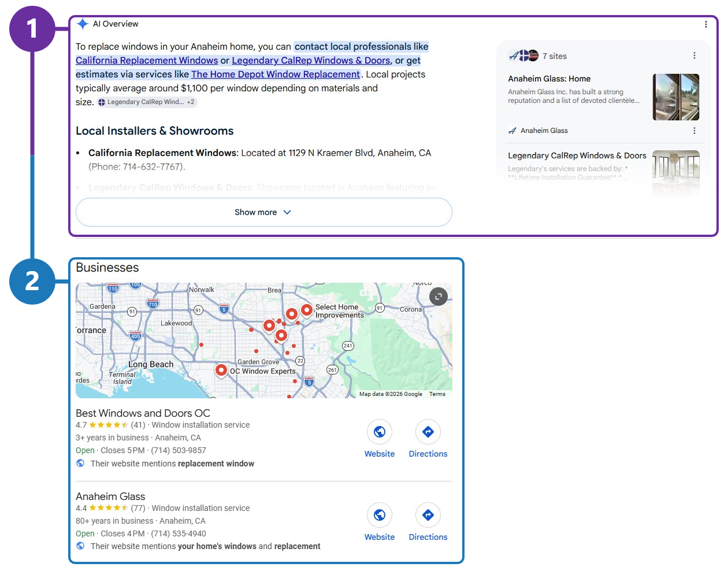Open the Best Windows and Doors OC listing
The width and height of the screenshot is (728, 578).
(x=143, y=413)
